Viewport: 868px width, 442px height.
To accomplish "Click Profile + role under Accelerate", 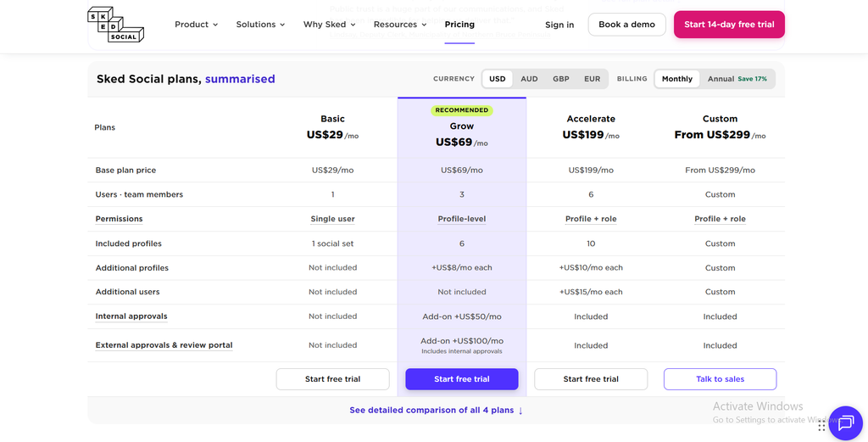I will pos(591,219).
